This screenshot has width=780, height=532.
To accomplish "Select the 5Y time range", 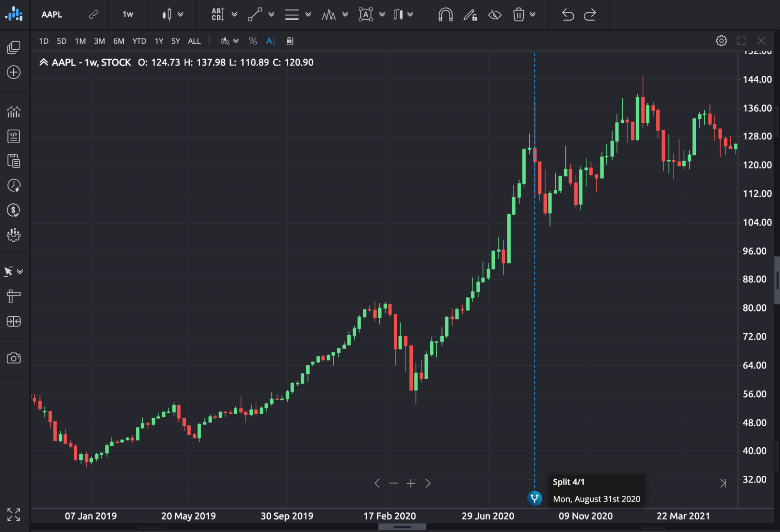I will pos(176,41).
